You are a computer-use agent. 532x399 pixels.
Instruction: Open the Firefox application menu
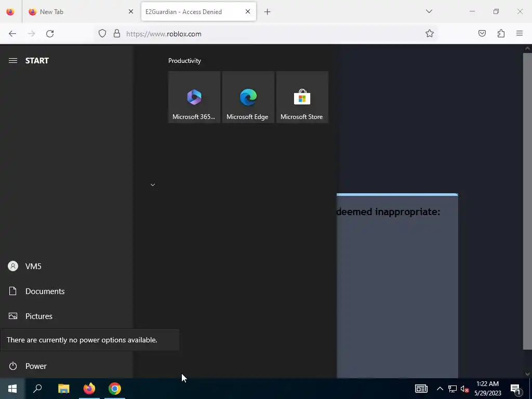click(x=520, y=34)
